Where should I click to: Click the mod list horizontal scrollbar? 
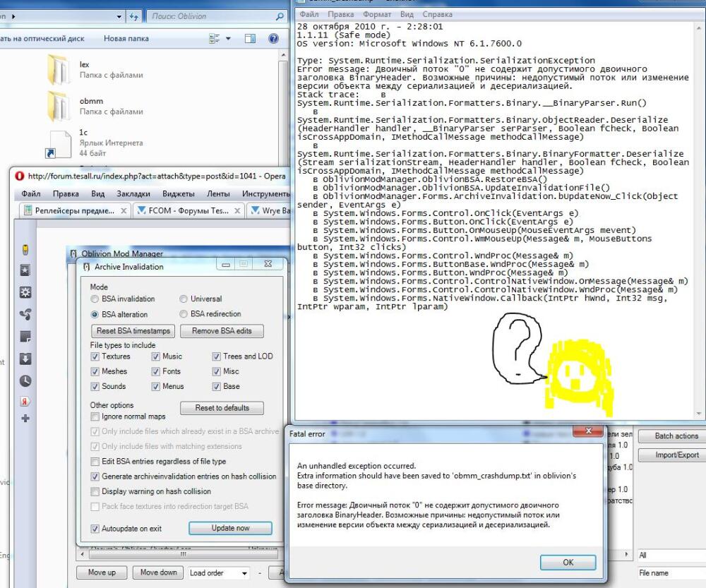pos(182,554)
